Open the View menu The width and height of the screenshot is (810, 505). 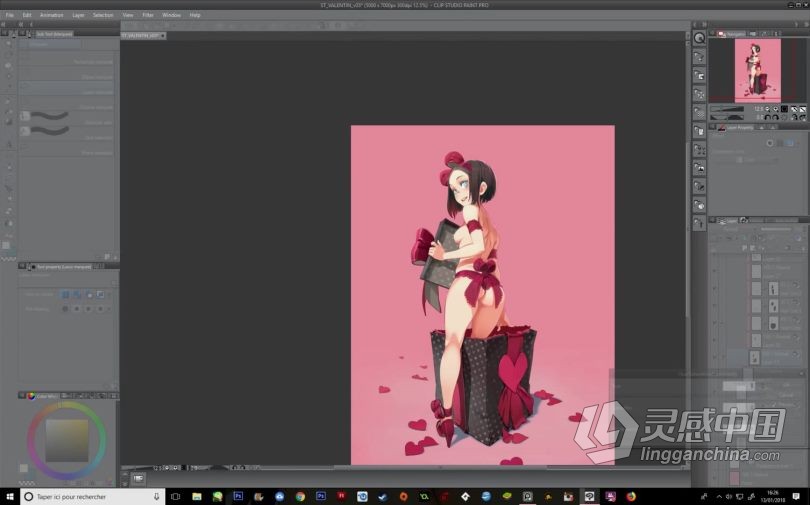tap(128, 15)
